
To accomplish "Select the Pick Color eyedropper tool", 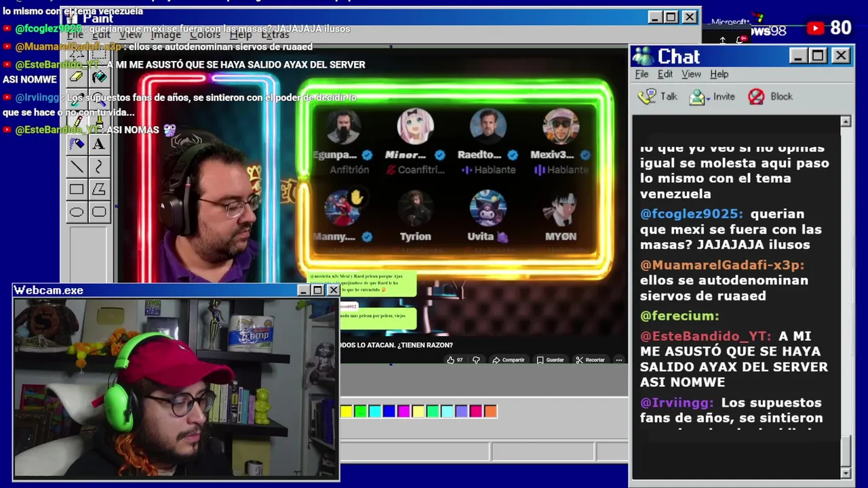I will tap(77, 100).
